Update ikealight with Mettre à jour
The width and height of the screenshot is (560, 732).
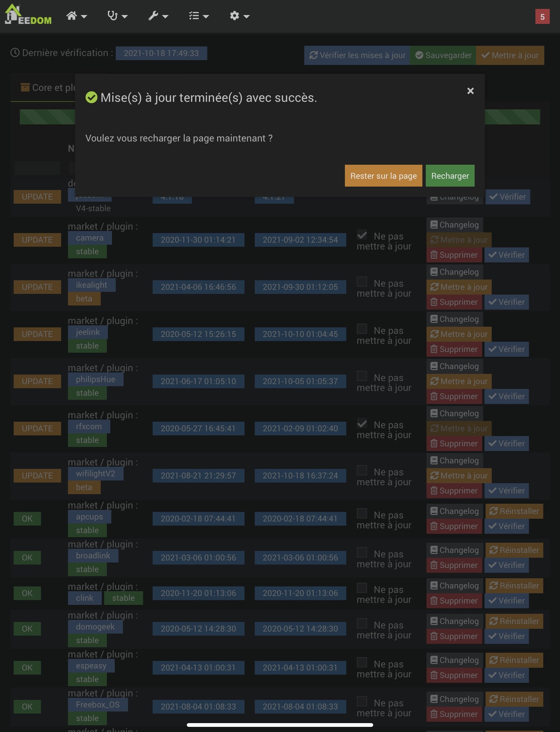pos(459,287)
